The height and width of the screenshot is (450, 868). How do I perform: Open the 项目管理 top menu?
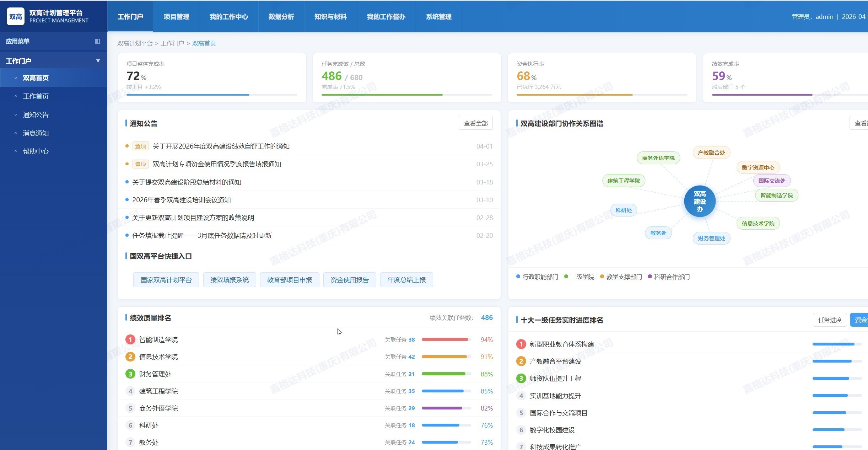[176, 17]
